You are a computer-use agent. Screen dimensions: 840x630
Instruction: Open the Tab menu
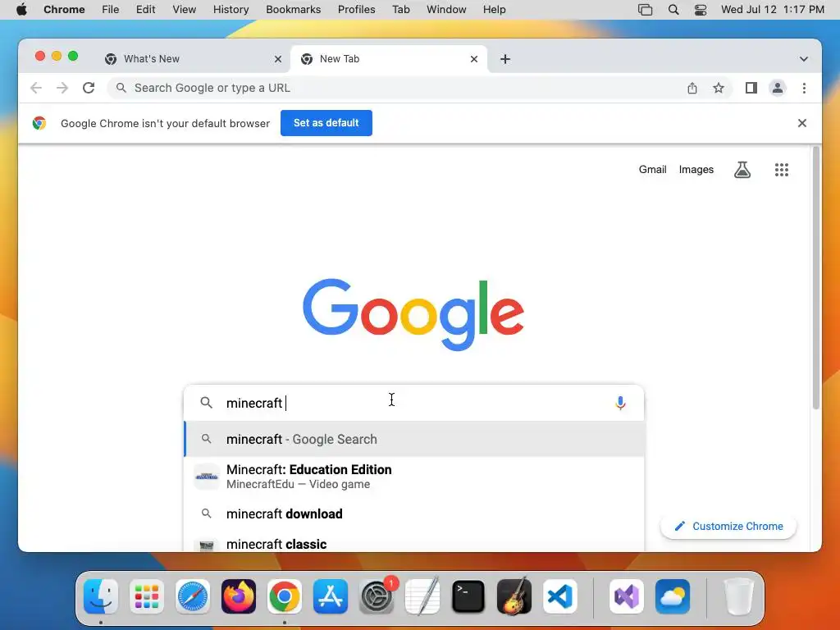(400, 10)
